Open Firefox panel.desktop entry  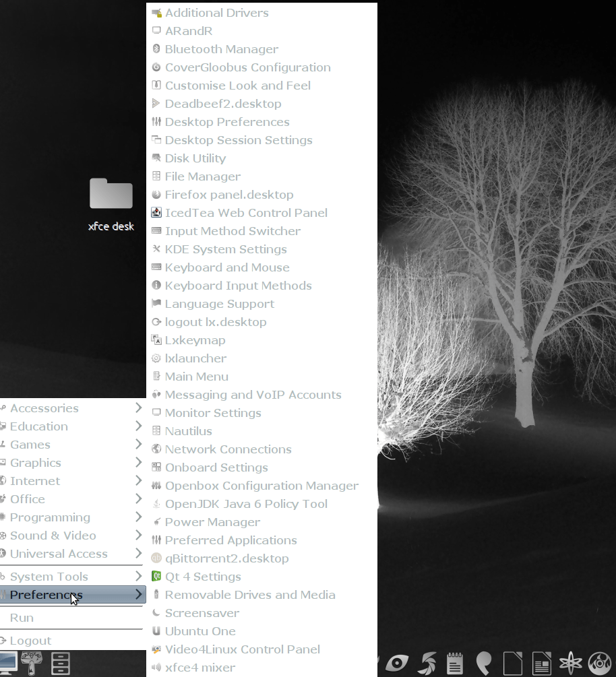point(261,195)
